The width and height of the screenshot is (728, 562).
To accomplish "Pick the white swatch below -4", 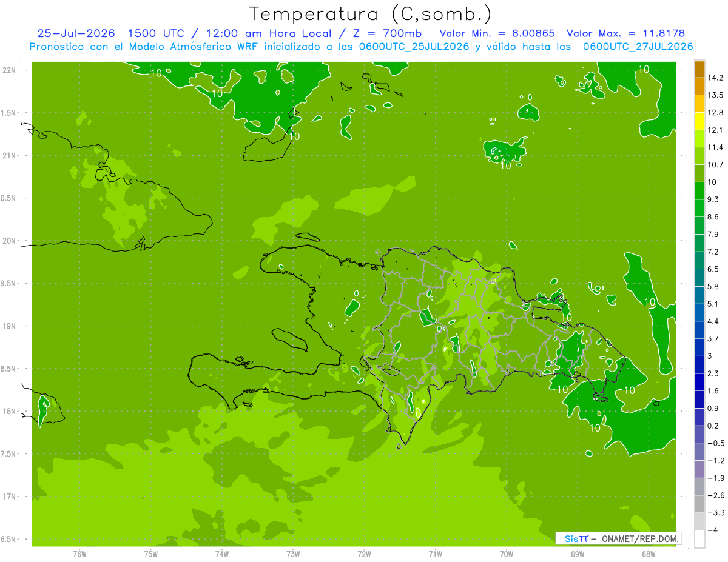I will coord(699,539).
